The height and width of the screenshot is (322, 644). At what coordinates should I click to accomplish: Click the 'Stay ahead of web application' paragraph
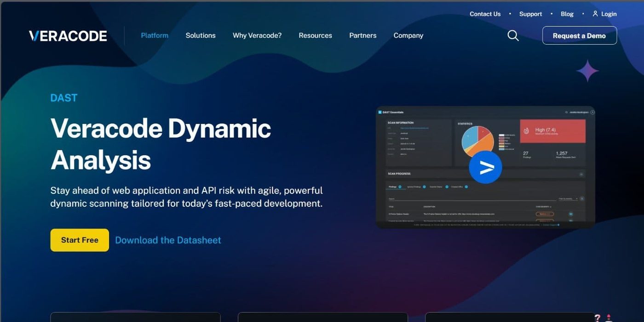[x=186, y=197]
